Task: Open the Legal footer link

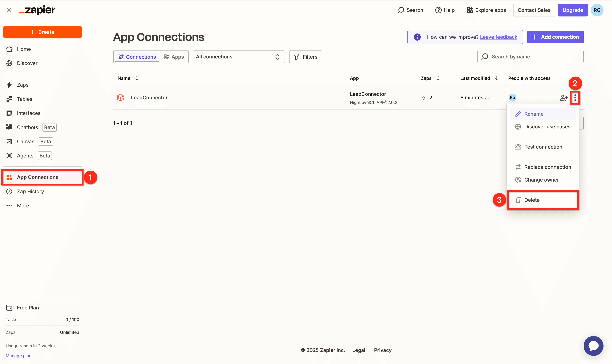Action: 358,350
